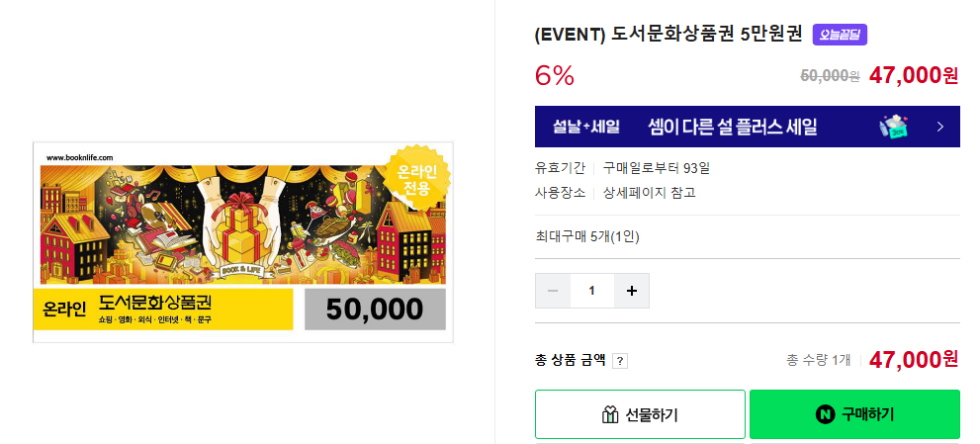Click the 설날+세일 label on the banner
Image resolution: width=980 pixels, height=444 pixels.
(x=586, y=127)
